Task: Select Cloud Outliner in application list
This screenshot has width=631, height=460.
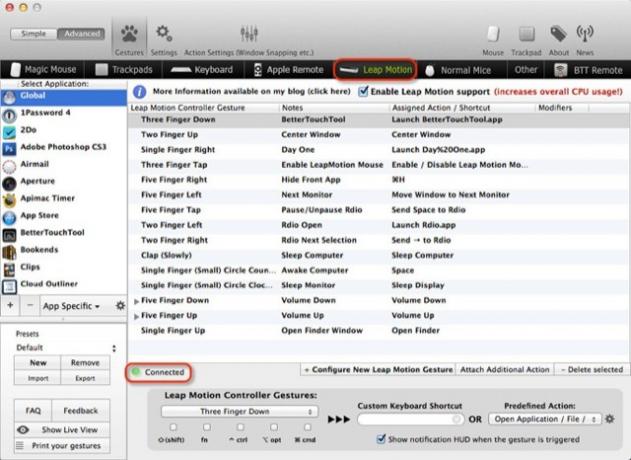Action: tap(64, 285)
